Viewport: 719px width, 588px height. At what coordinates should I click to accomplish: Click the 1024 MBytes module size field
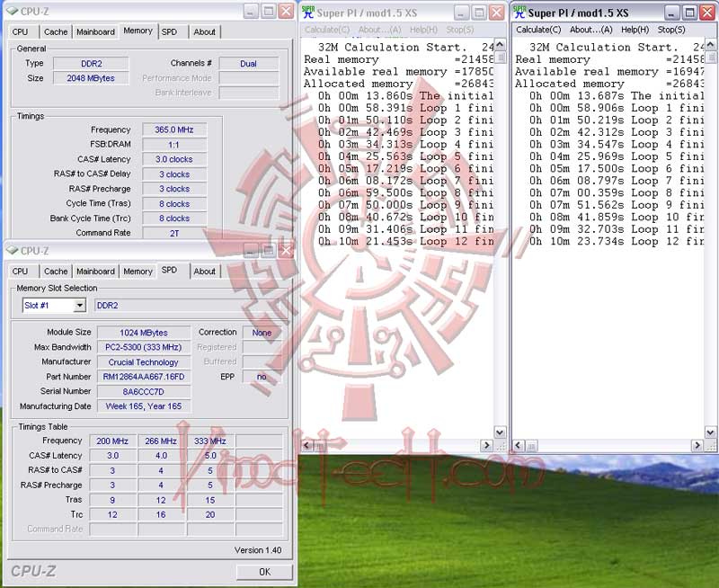coord(144,333)
